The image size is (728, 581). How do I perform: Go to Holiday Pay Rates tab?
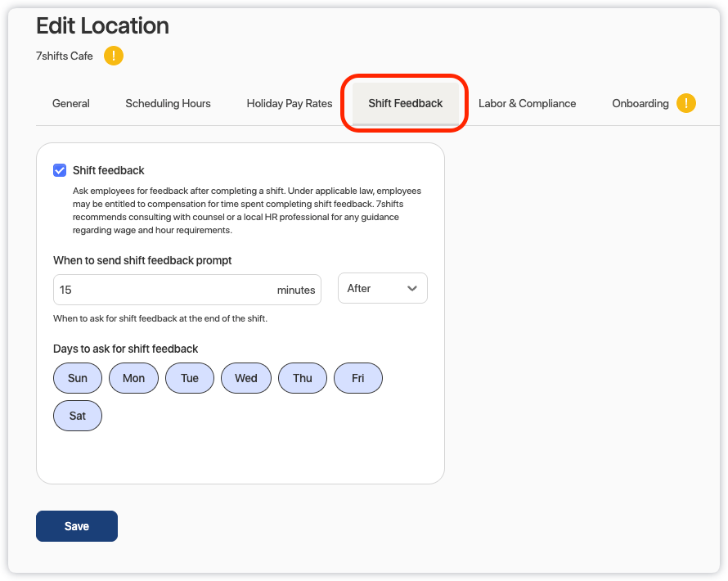290,104
